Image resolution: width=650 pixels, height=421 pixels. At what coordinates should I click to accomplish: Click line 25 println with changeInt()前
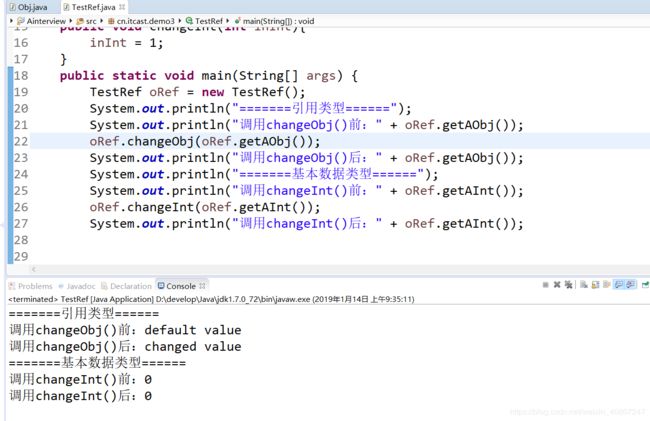[x=307, y=191]
